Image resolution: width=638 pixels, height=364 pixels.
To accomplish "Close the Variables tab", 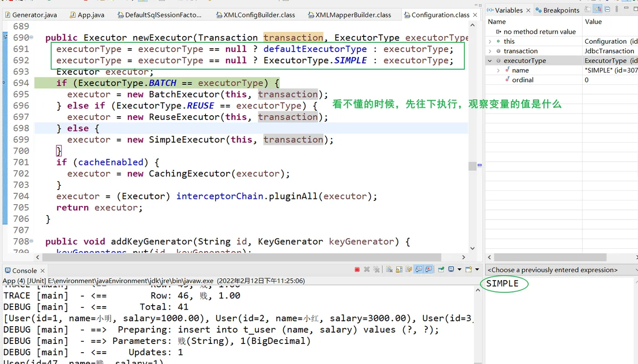I will pos(528,10).
